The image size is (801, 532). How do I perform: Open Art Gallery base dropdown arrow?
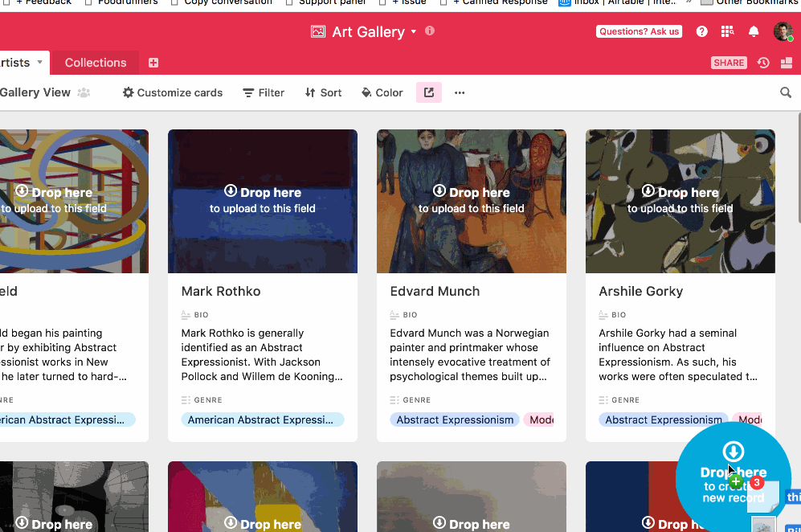(413, 31)
